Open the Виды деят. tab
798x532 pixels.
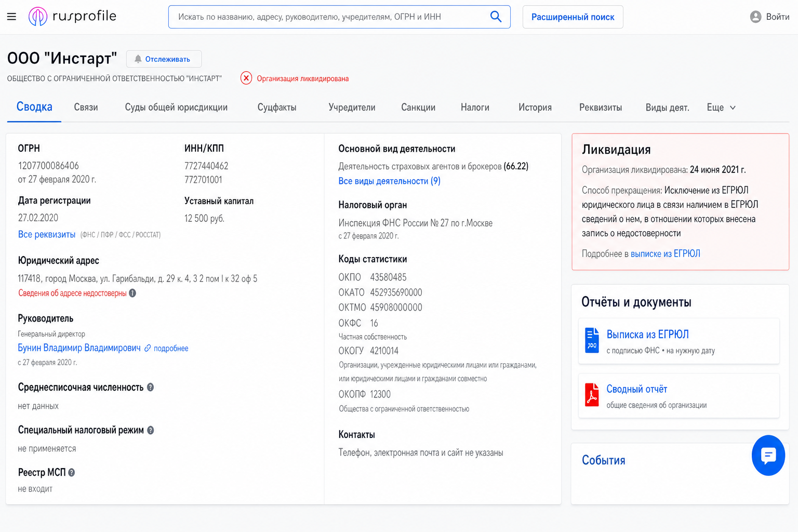pos(667,108)
